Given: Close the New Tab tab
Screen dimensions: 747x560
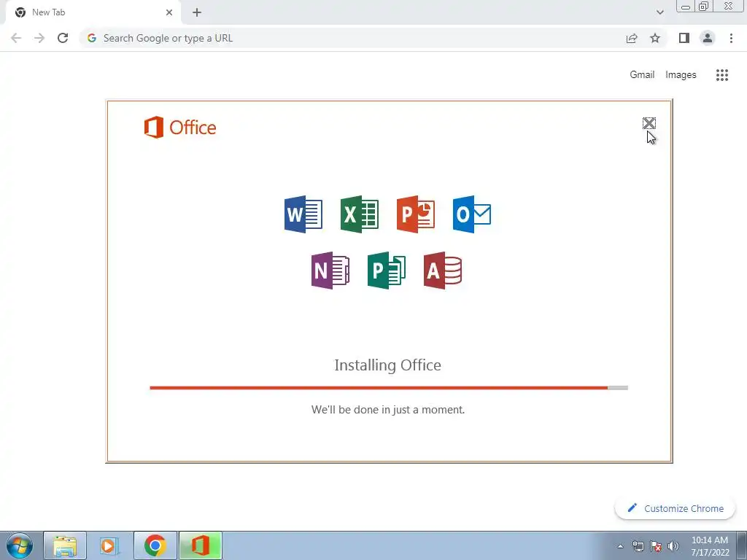Looking at the screenshot, I should coord(169,12).
